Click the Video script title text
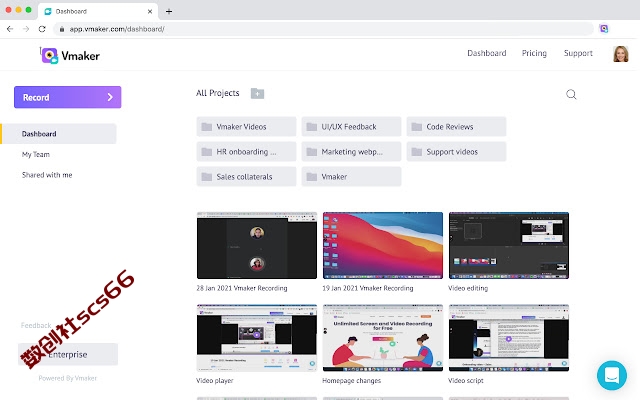 [466, 380]
